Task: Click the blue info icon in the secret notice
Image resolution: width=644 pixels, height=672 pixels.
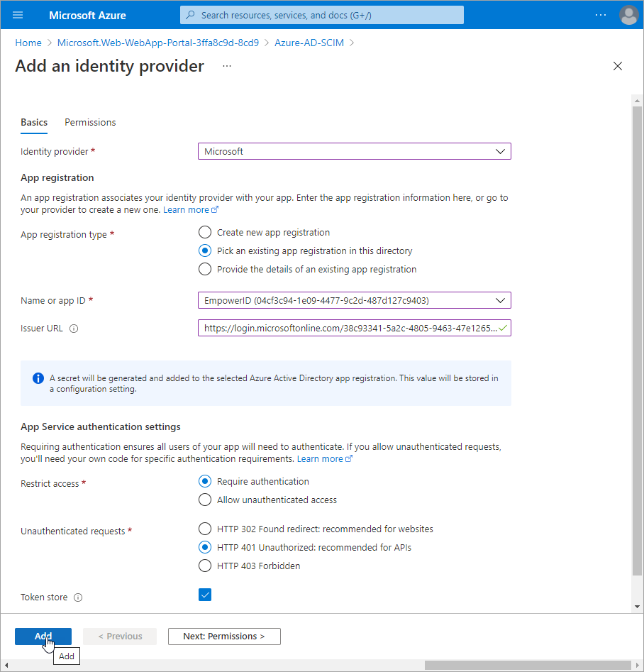Action: click(x=38, y=378)
